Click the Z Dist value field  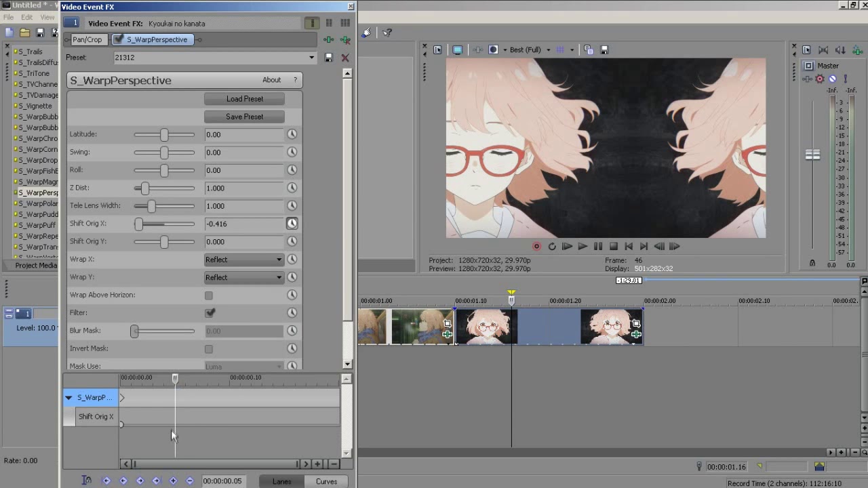point(244,188)
